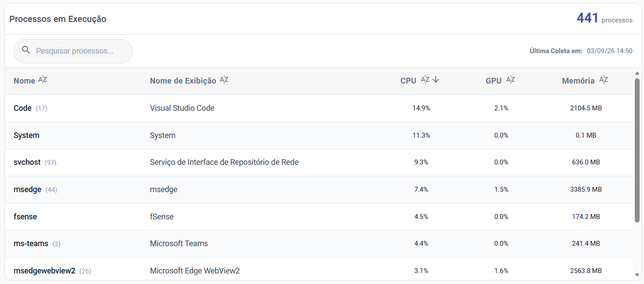Click into Pesquisar processos search field

(x=73, y=51)
